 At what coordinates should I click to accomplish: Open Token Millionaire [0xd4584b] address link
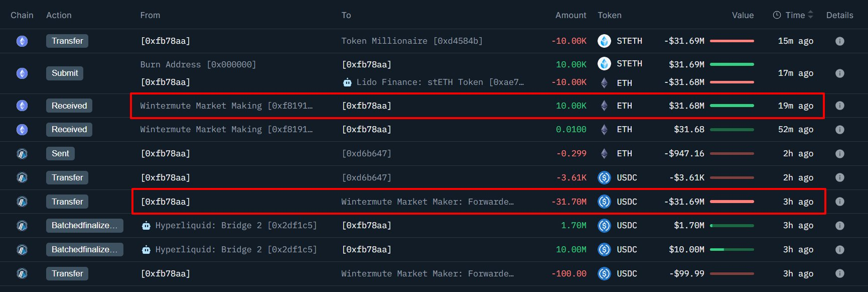[x=412, y=41]
